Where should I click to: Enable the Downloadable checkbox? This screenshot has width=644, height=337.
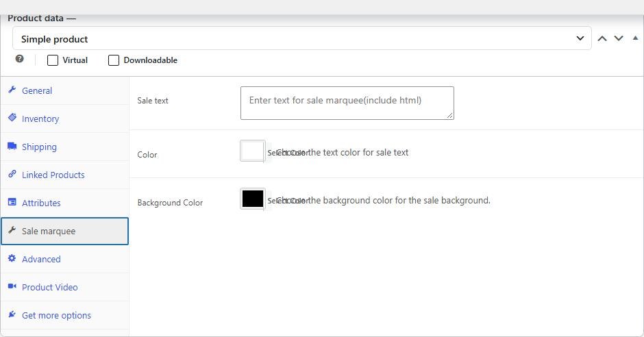113,60
